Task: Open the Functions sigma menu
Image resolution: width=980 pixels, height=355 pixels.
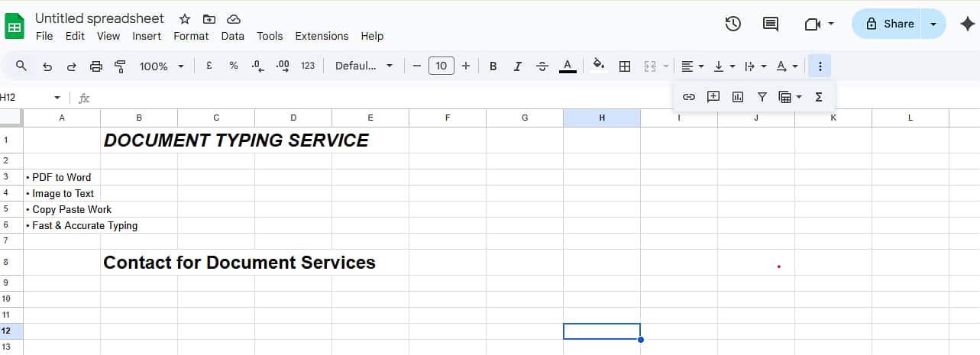Action: [x=819, y=97]
